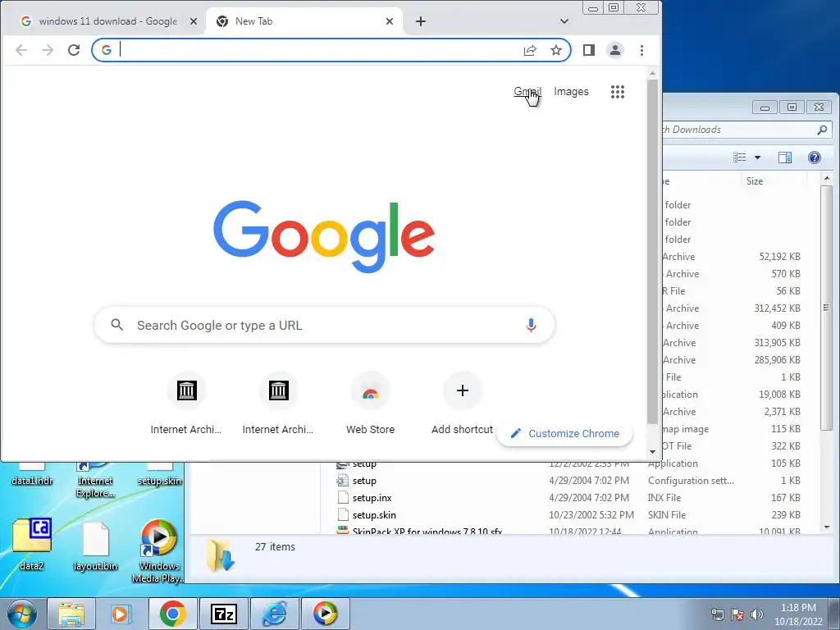
Task: Open Windows Explorer from taskbar
Action: pyautogui.click(x=71, y=614)
